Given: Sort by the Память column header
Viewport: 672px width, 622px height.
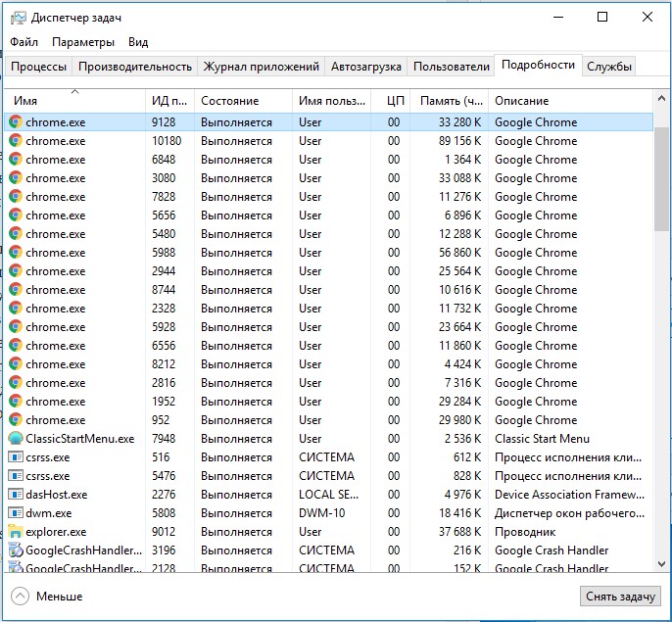Looking at the screenshot, I should click(449, 101).
